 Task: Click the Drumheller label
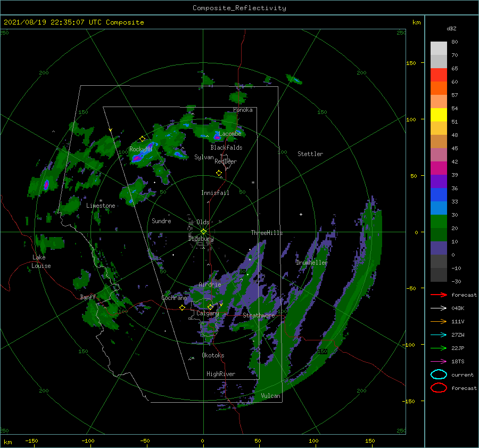pos(311,263)
